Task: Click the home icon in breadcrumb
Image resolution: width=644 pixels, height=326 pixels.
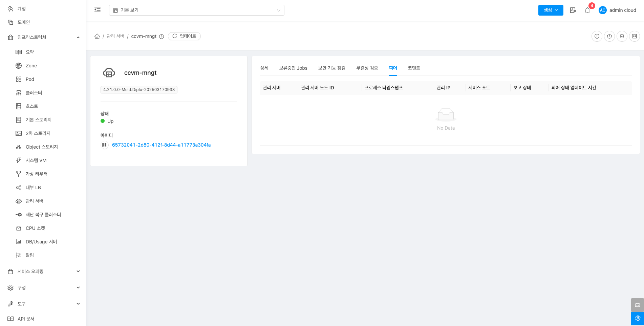Action: tap(97, 36)
